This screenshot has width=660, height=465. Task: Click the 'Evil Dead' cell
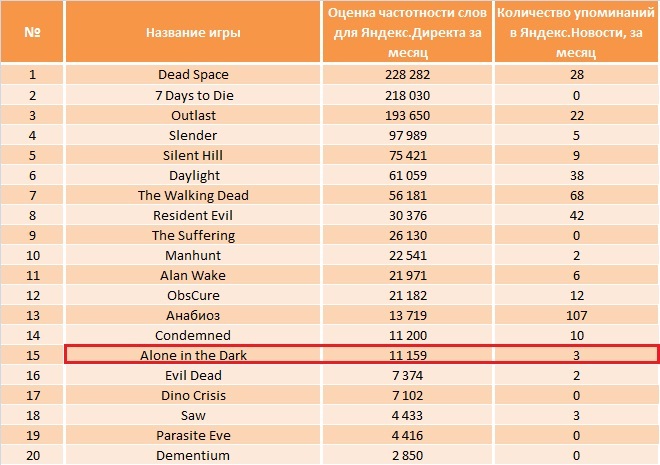193,375
